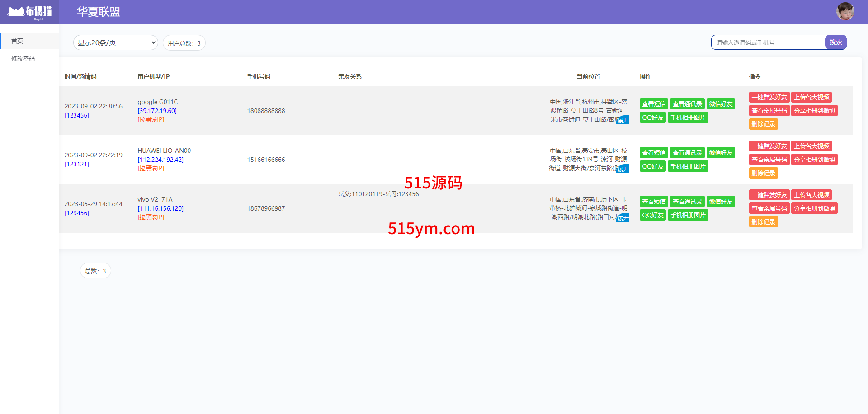This screenshot has width=868, height=414.
Task: Click 分享相册到微博 for HUAWEI row
Action: (814, 160)
